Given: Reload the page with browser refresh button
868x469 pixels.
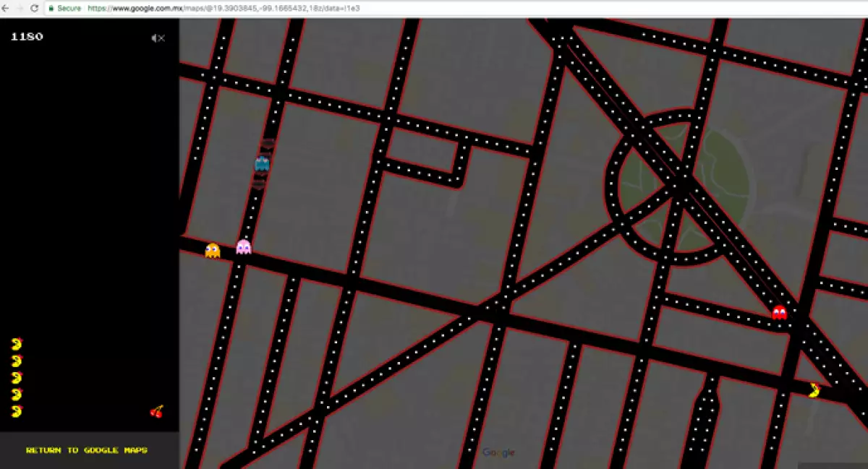Looking at the screenshot, I should click(x=34, y=8).
